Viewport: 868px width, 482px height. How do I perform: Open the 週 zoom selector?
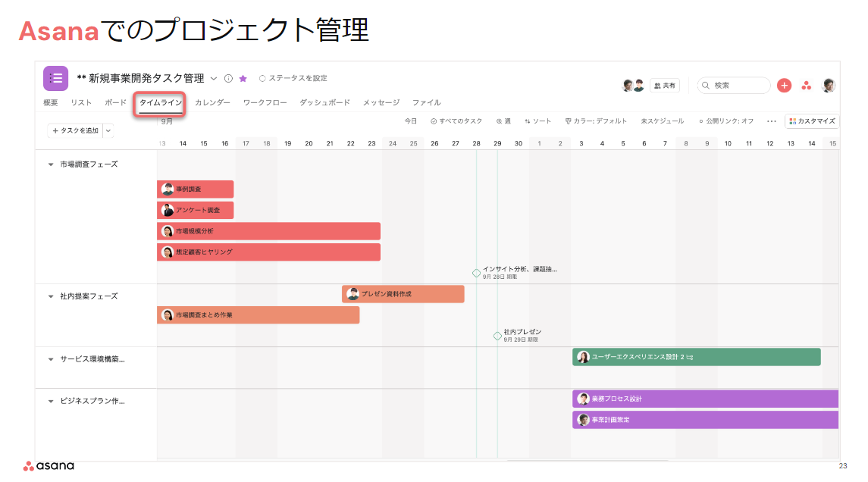(503, 121)
